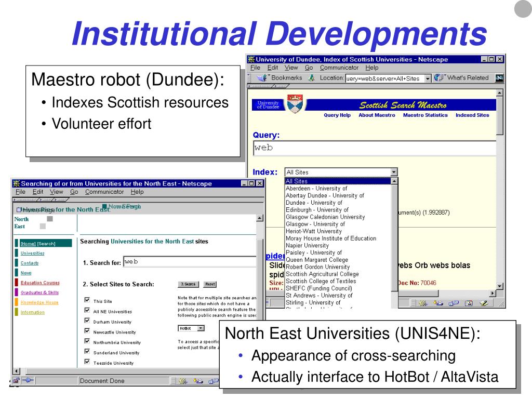Image resolution: width=532 pixels, height=399 pixels.
Task: Select highlighted All Sites list entry
Action: (338, 181)
